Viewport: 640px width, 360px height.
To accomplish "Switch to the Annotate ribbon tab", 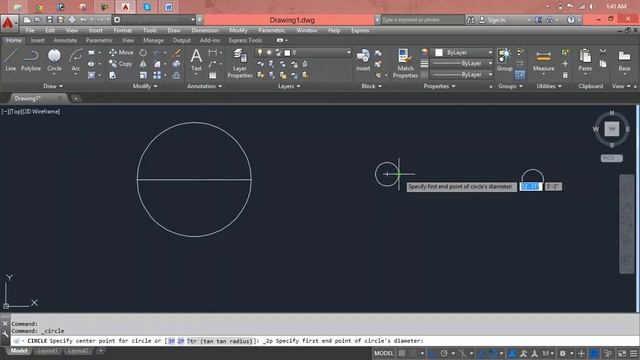I will 65,40.
